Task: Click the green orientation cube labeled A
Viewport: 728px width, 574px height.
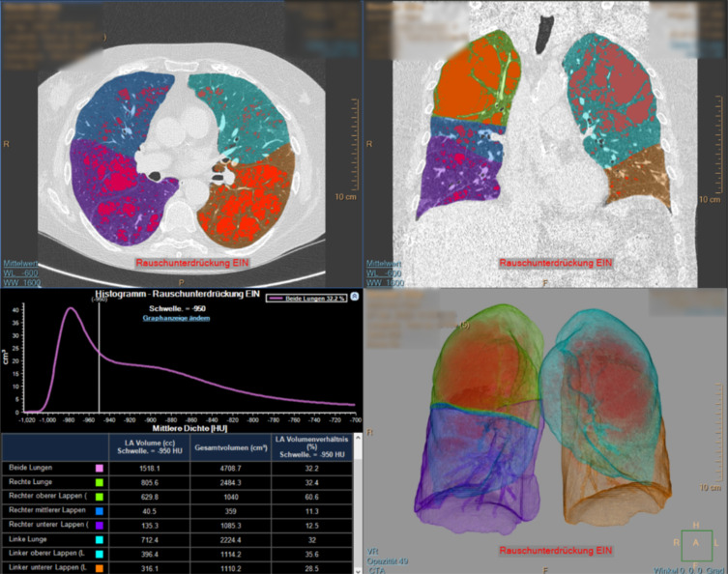Action: (x=695, y=544)
